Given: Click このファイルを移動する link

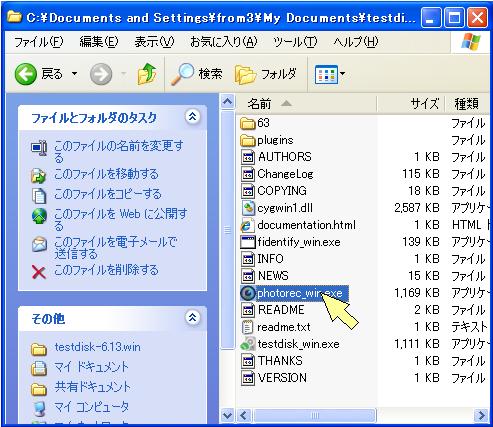Looking at the screenshot, I should [x=106, y=174].
